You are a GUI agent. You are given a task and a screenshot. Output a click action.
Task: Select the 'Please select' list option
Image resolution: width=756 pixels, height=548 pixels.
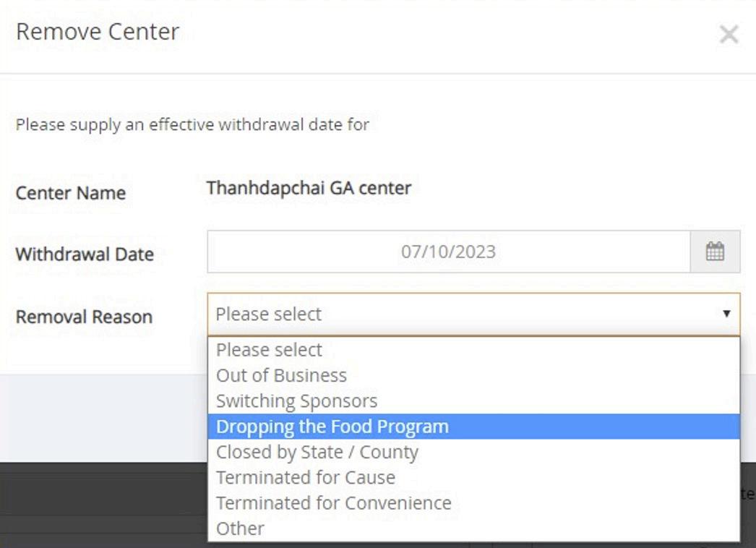[269, 350]
